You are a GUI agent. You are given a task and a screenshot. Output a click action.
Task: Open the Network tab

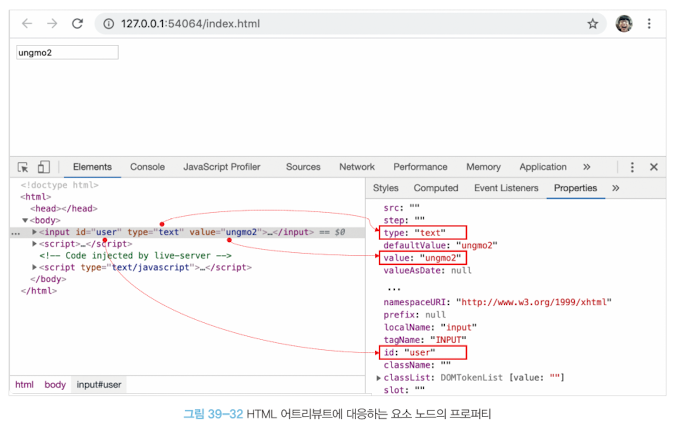(x=357, y=167)
